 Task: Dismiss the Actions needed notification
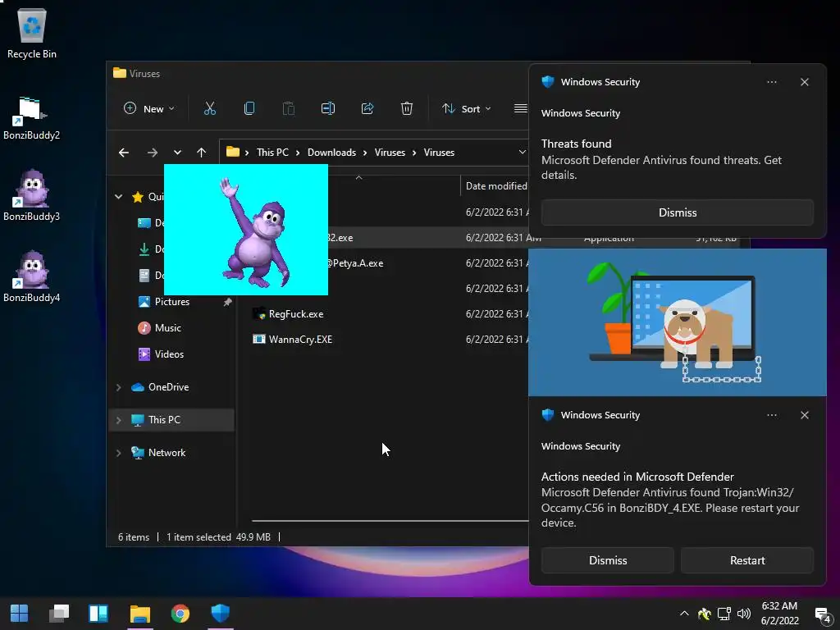click(x=608, y=560)
